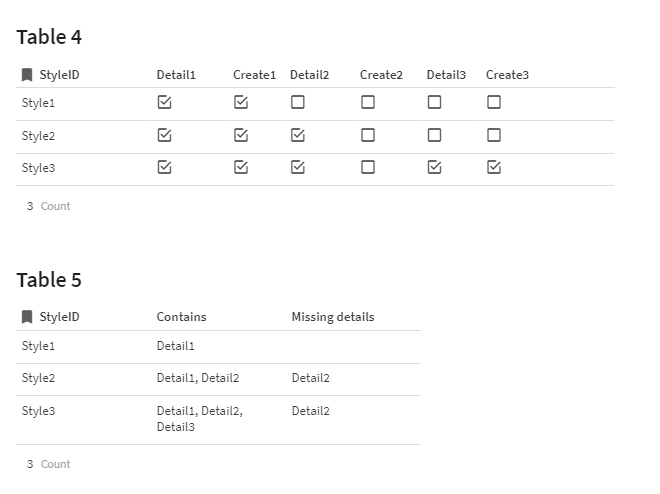The height and width of the screenshot is (494, 660).
Task: Click the Create2 column header
Action: [381, 75]
